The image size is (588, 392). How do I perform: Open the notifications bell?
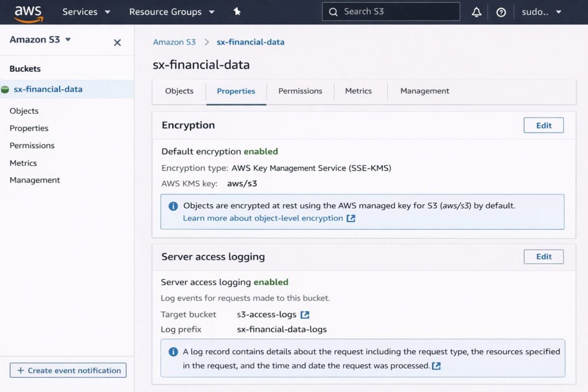click(x=477, y=12)
